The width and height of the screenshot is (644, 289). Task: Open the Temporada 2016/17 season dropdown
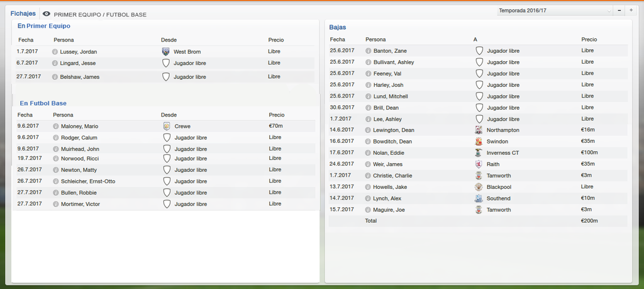555,11
